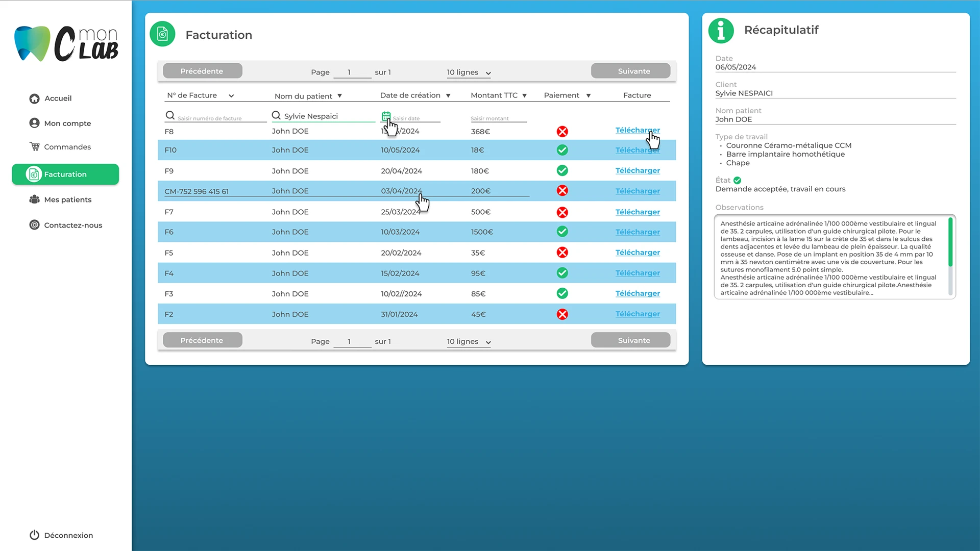Expand the Paiement column filter arrow

tap(588, 96)
